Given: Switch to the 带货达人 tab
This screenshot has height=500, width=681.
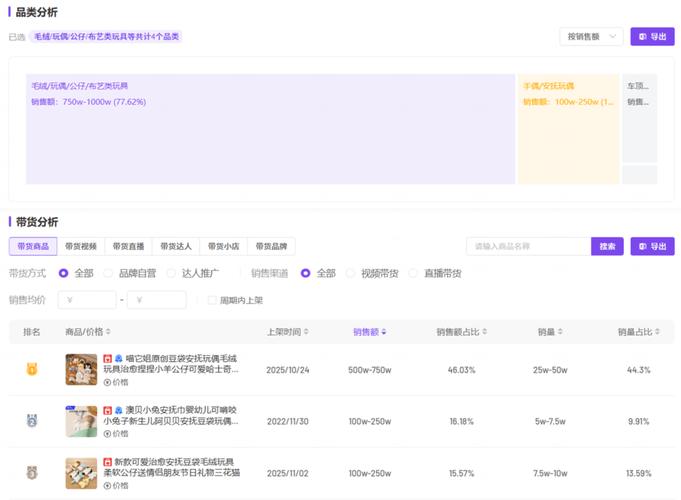Looking at the screenshot, I should click(176, 246).
